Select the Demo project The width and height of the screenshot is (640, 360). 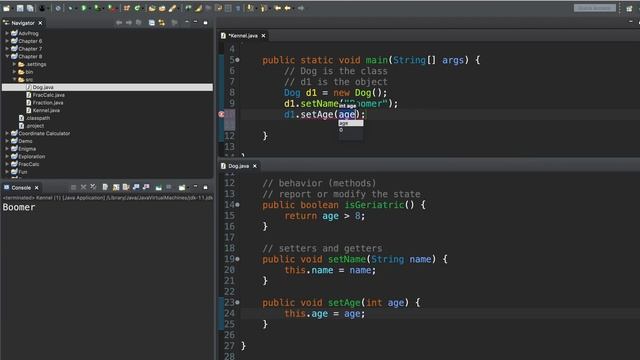[25, 141]
